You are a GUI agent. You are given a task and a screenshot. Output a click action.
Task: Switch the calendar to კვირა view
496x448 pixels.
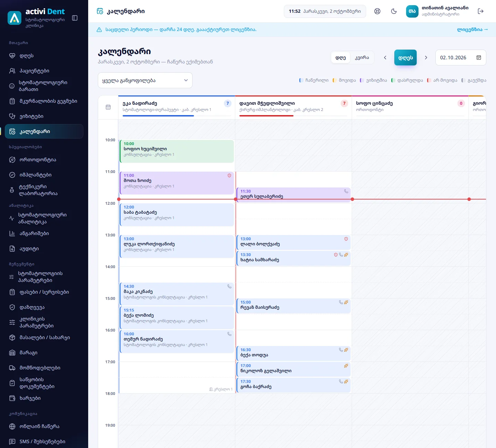(x=362, y=58)
